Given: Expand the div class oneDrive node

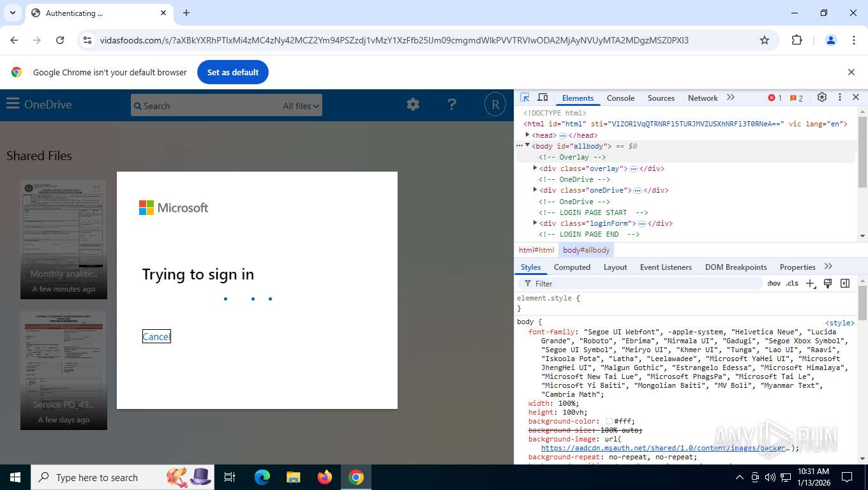Looking at the screenshot, I should pos(535,189).
